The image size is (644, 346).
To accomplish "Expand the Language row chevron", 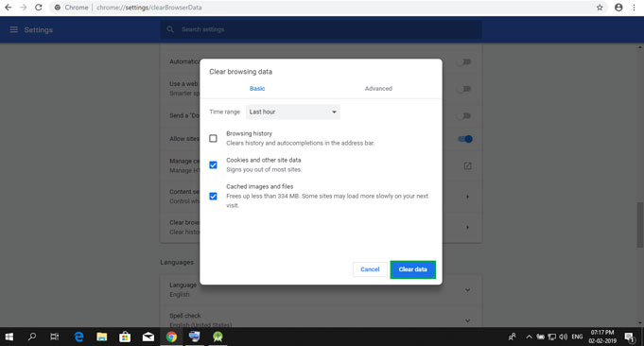I will tap(467, 290).
